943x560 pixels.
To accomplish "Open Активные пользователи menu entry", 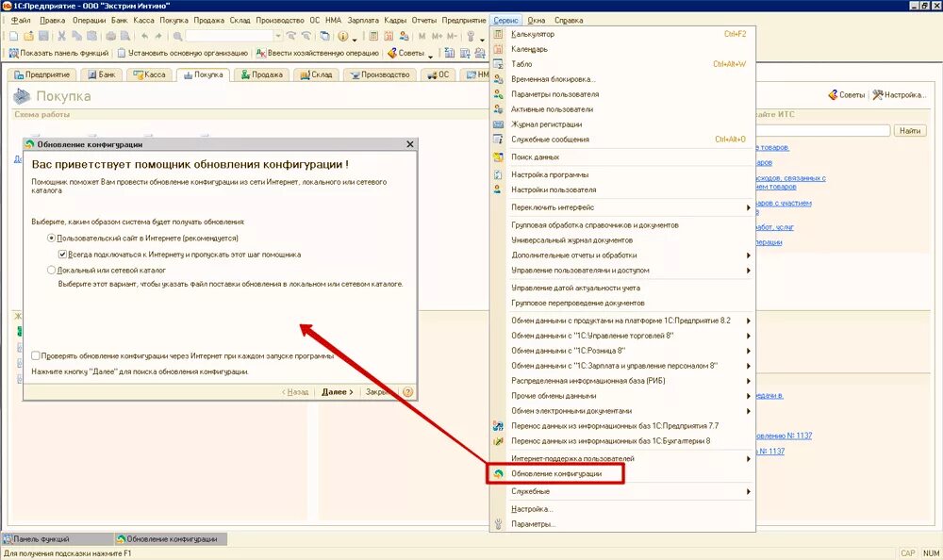I will click(622, 109).
